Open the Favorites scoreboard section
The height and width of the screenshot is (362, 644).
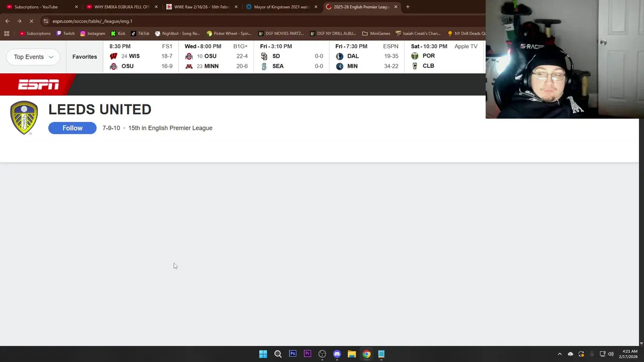pyautogui.click(x=85, y=57)
